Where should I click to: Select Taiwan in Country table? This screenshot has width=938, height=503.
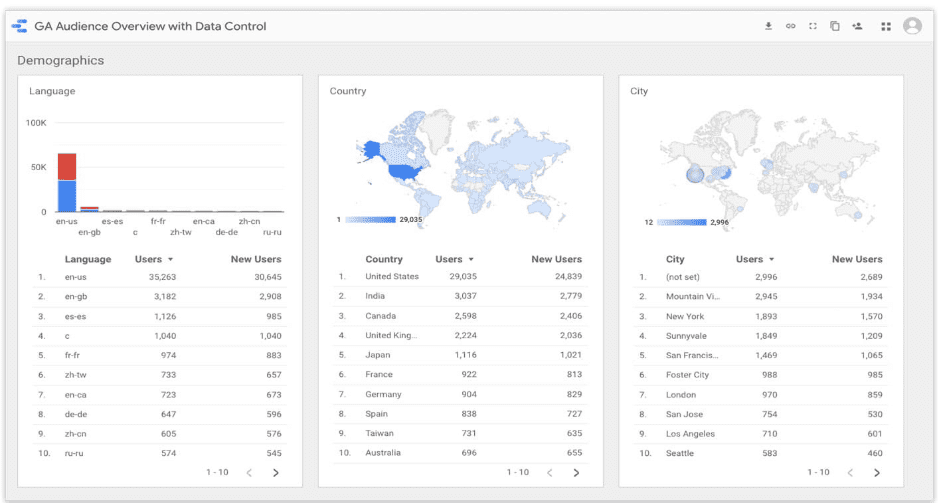tap(461, 433)
